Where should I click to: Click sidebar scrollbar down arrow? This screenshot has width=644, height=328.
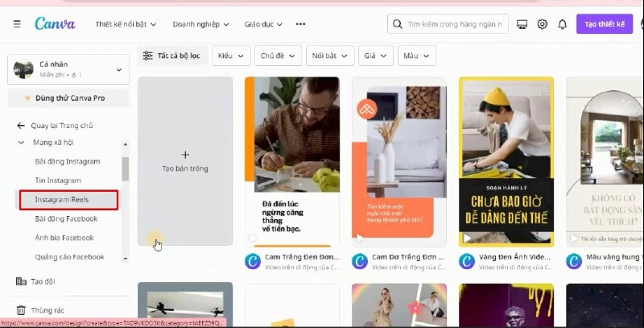click(126, 259)
